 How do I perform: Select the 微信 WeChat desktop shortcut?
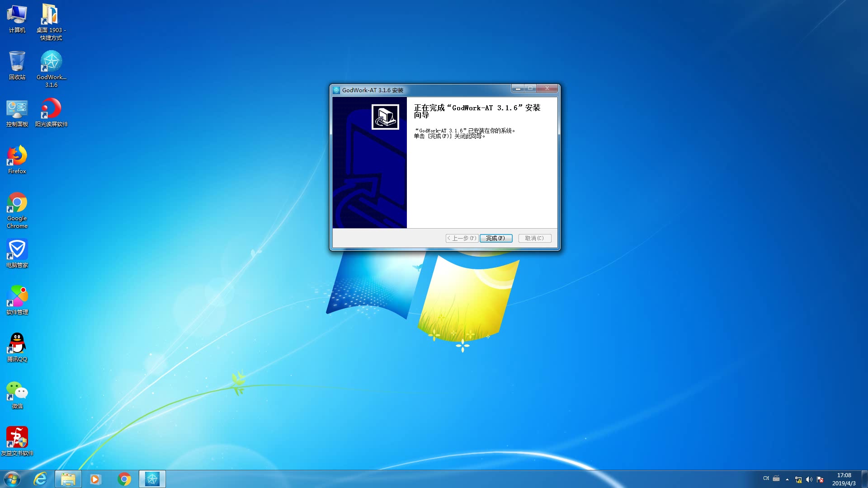click(x=17, y=395)
